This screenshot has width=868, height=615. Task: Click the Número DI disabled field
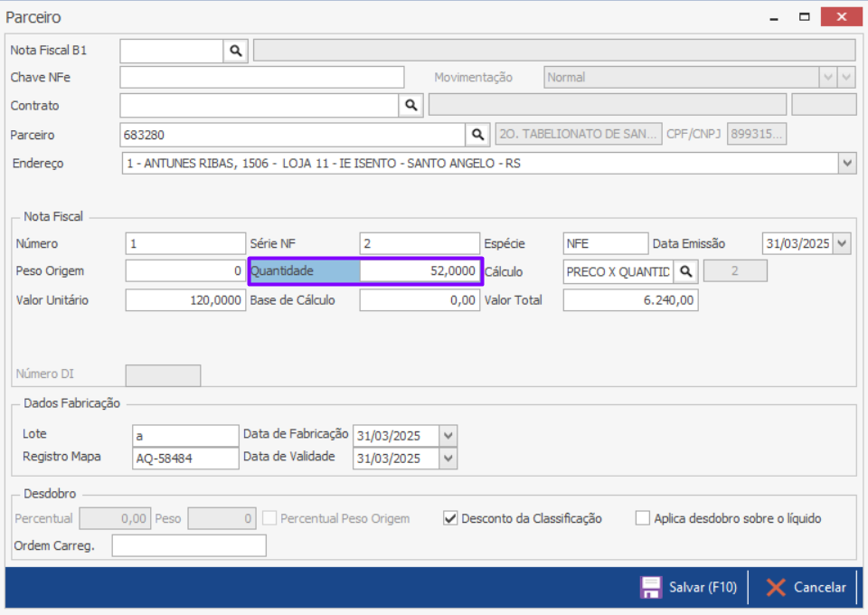pyautogui.click(x=164, y=375)
